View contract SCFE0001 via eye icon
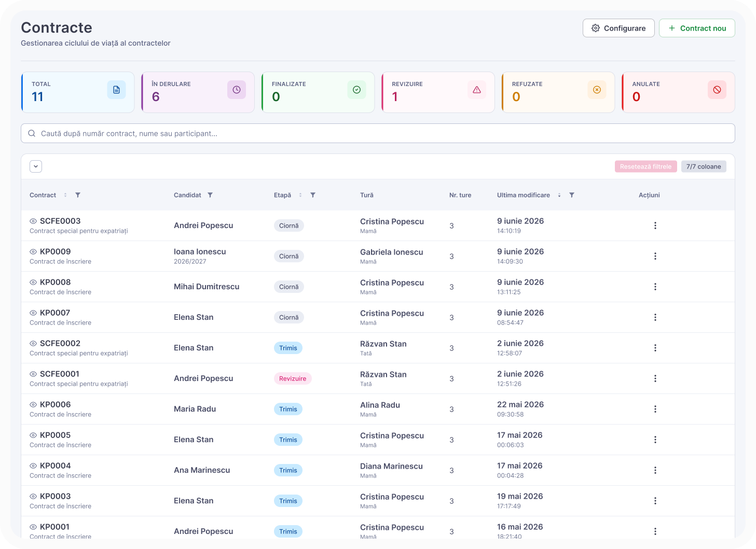The height and width of the screenshot is (549, 756). [x=33, y=374]
